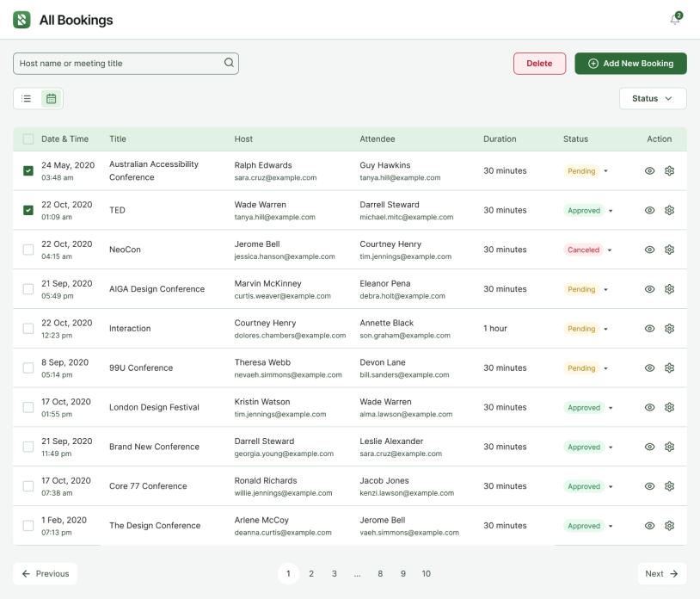The height and width of the screenshot is (599, 700).
Task: Open the notifications bell
Action: tap(675, 19)
